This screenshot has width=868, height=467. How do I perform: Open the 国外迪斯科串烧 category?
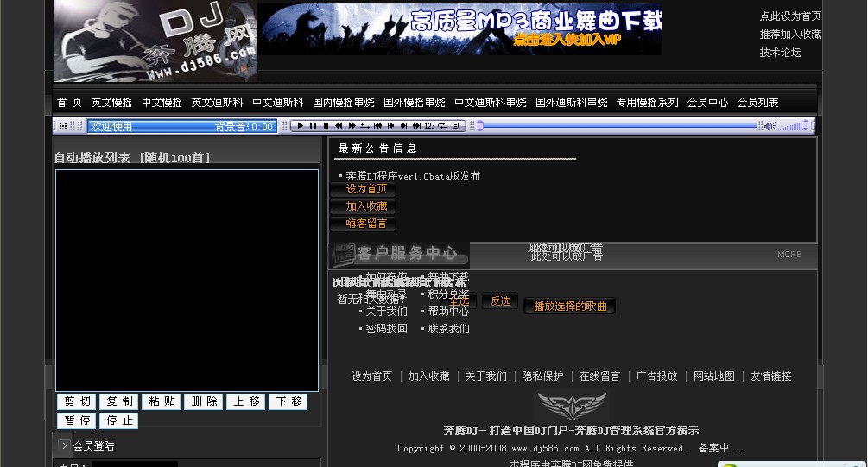(x=571, y=103)
